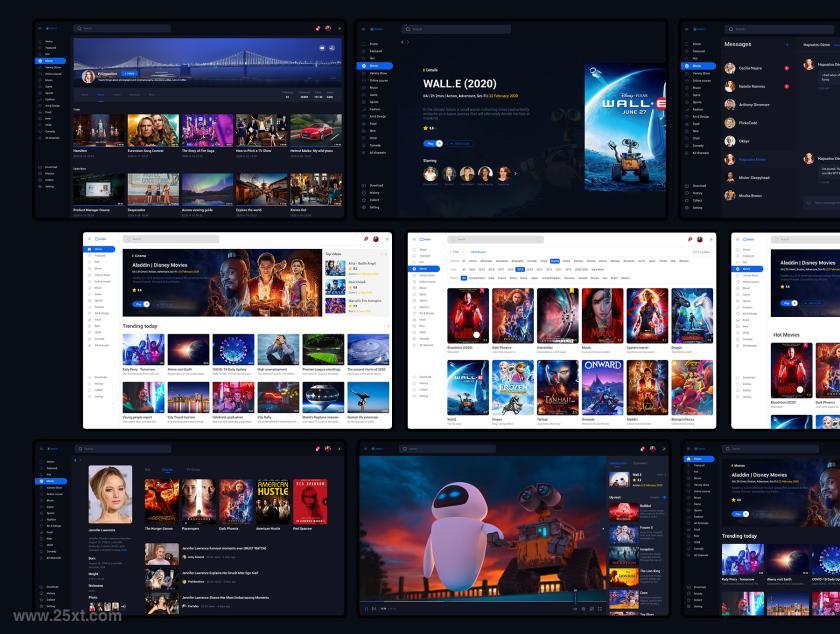
Task: Select Home item in light home sidebar
Action: pos(99,249)
